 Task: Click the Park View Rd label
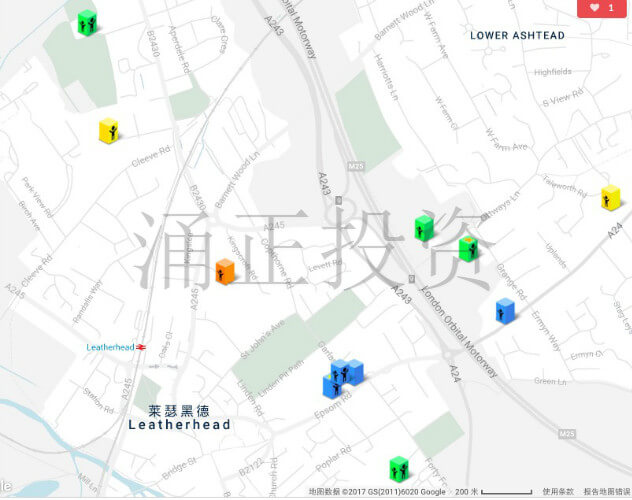point(37,197)
